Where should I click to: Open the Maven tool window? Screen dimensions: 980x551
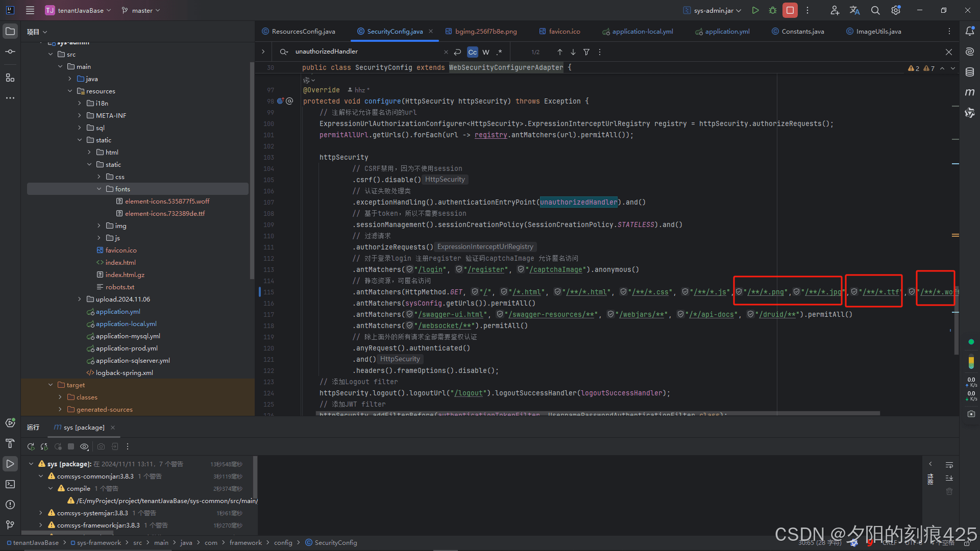click(970, 92)
